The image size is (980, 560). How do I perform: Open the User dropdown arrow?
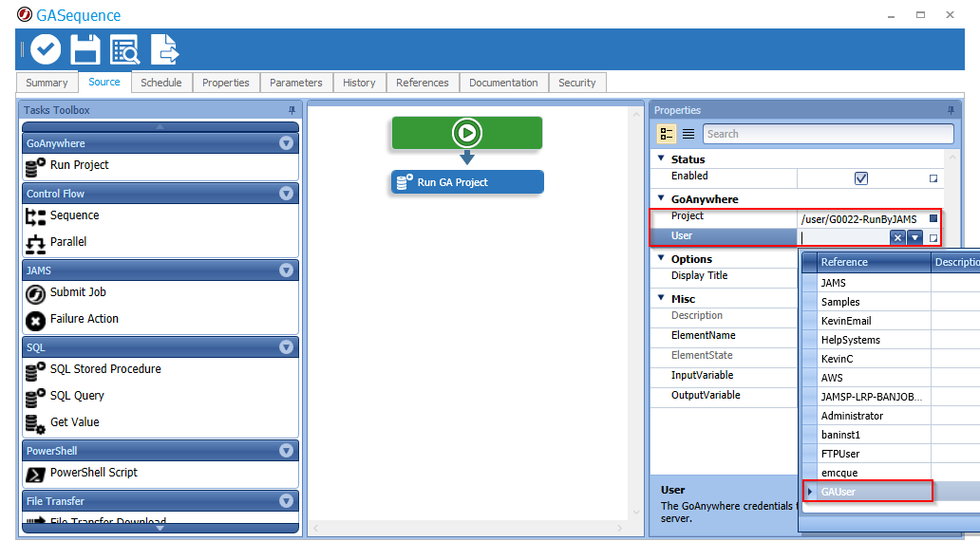pos(915,237)
